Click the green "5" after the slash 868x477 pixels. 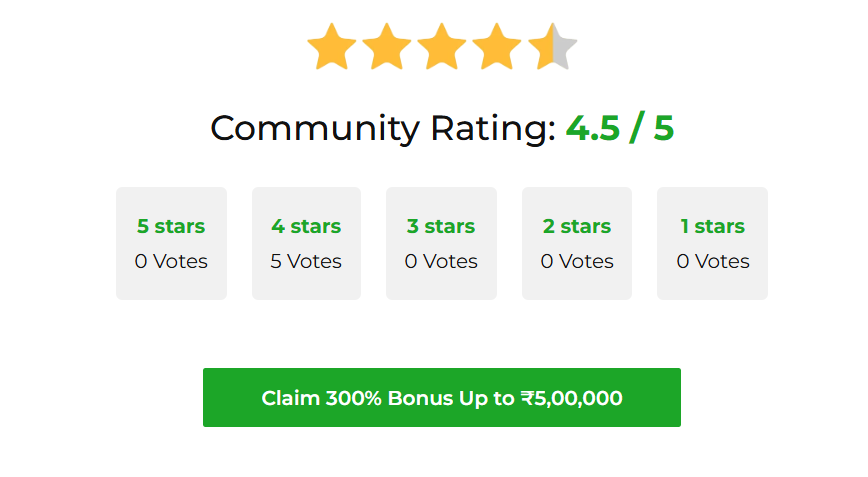(x=664, y=129)
